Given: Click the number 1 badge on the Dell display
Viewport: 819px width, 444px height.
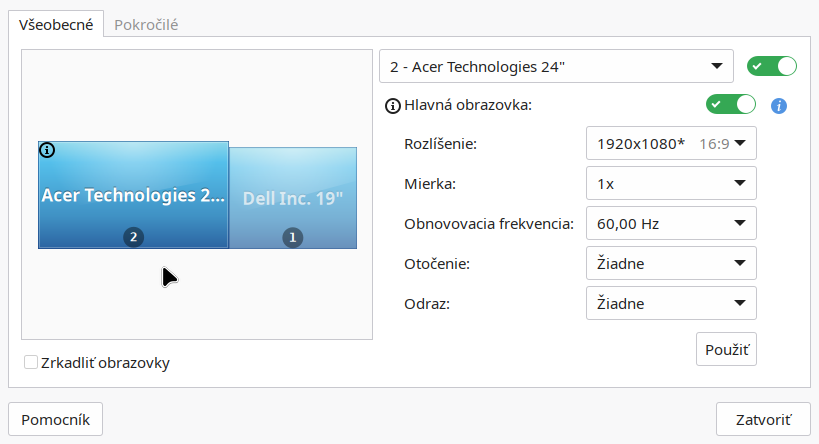Looking at the screenshot, I should [x=292, y=238].
